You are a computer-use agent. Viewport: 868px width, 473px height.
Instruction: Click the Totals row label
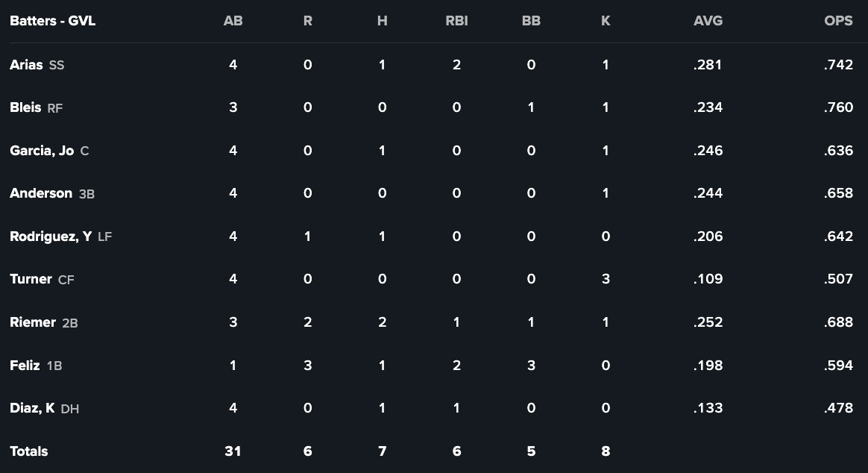29,451
